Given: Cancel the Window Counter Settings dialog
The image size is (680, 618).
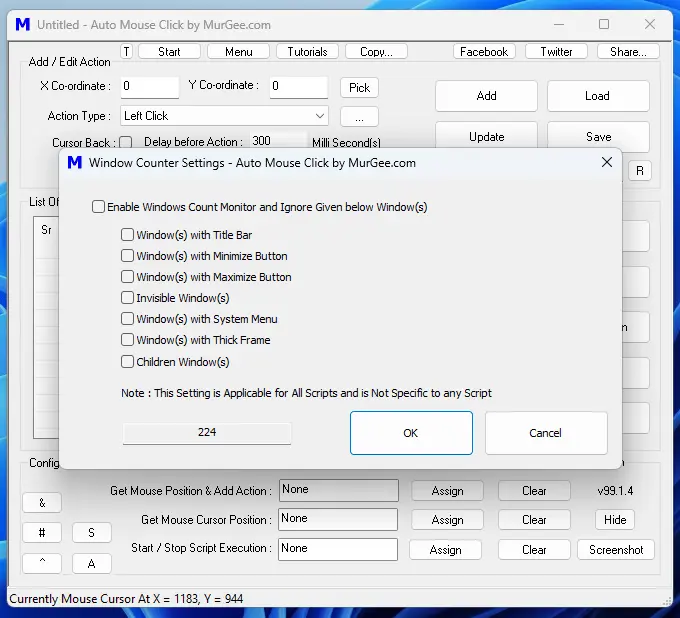Looking at the screenshot, I should 546,433.
